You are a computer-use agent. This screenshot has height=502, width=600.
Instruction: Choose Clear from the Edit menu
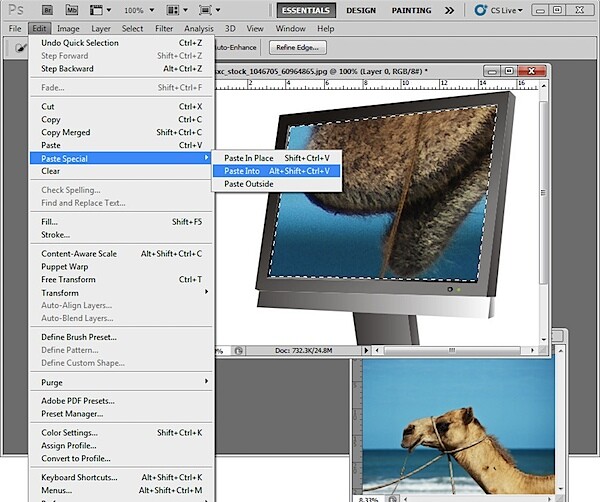click(x=121, y=171)
